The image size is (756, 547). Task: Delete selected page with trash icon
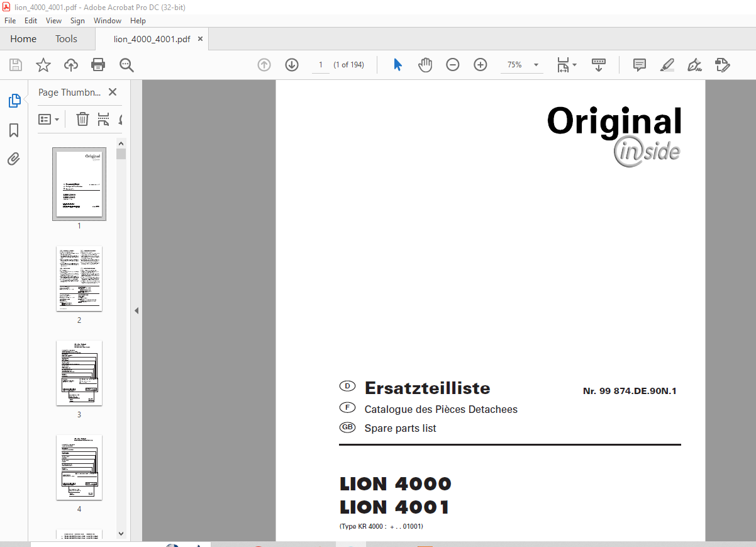click(x=82, y=119)
